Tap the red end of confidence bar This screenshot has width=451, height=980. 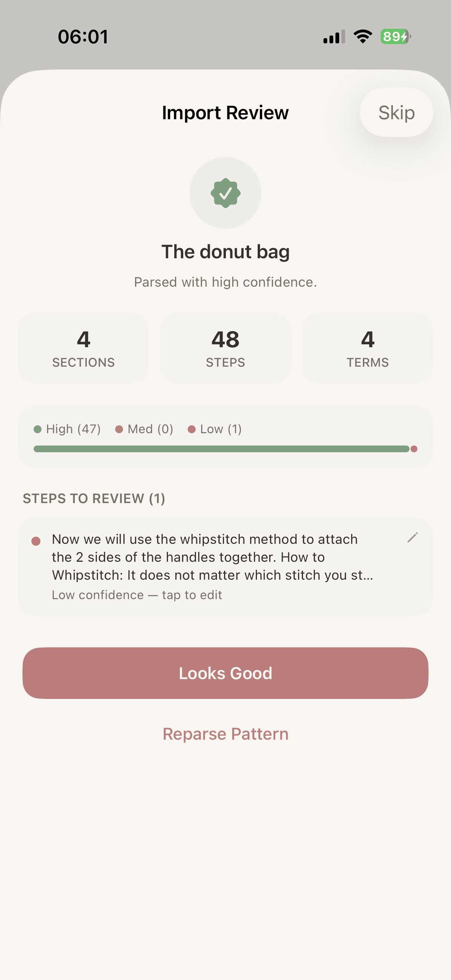[414, 449]
